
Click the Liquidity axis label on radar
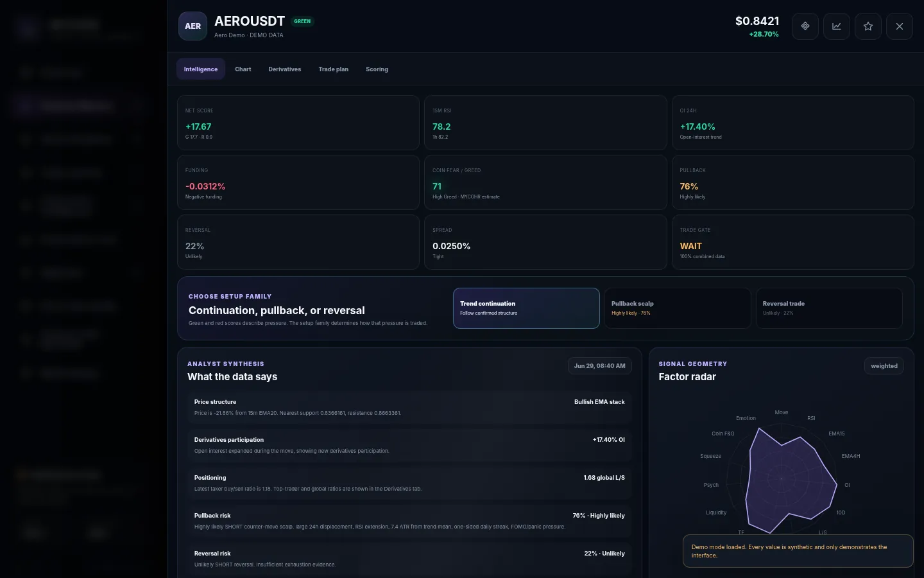716,512
